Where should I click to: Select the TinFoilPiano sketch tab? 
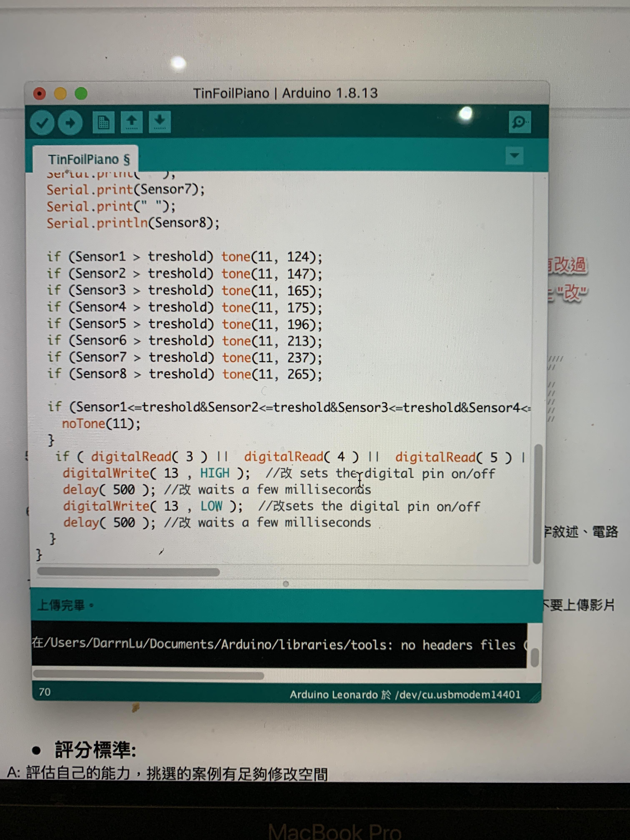[86, 159]
